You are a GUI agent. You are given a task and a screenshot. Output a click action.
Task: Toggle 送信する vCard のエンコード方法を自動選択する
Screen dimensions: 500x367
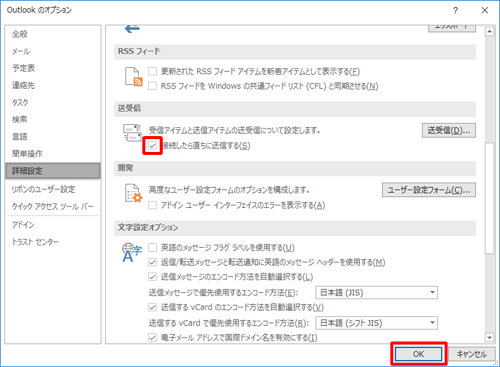click(152, 307)
